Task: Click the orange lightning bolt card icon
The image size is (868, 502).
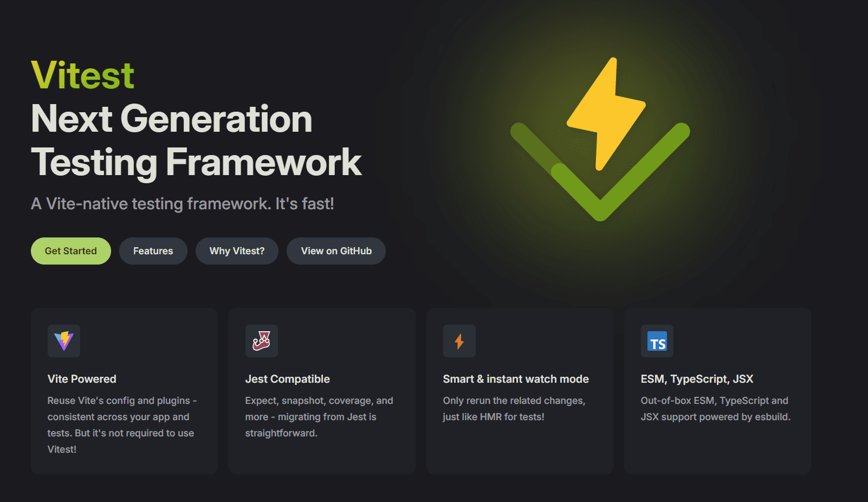Action: click(x=459, y=341)
